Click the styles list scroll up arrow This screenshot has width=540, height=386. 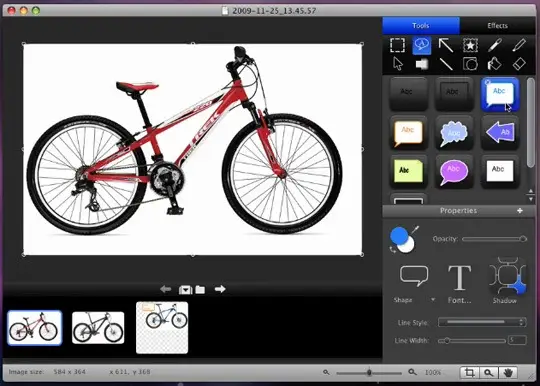tap(530, 191)
